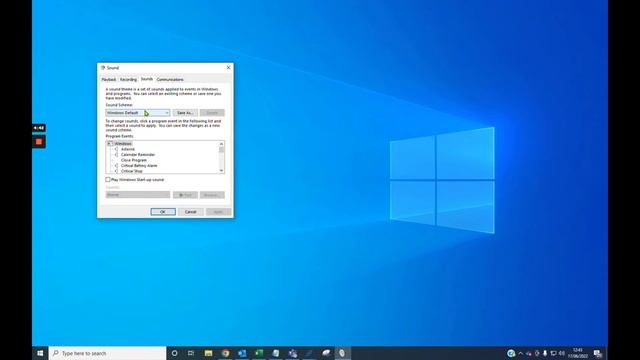Viewport: 640px width, 360px height.
Task: Click the taskbar search box
Action: pyautogui.click(x=107, y=353)
